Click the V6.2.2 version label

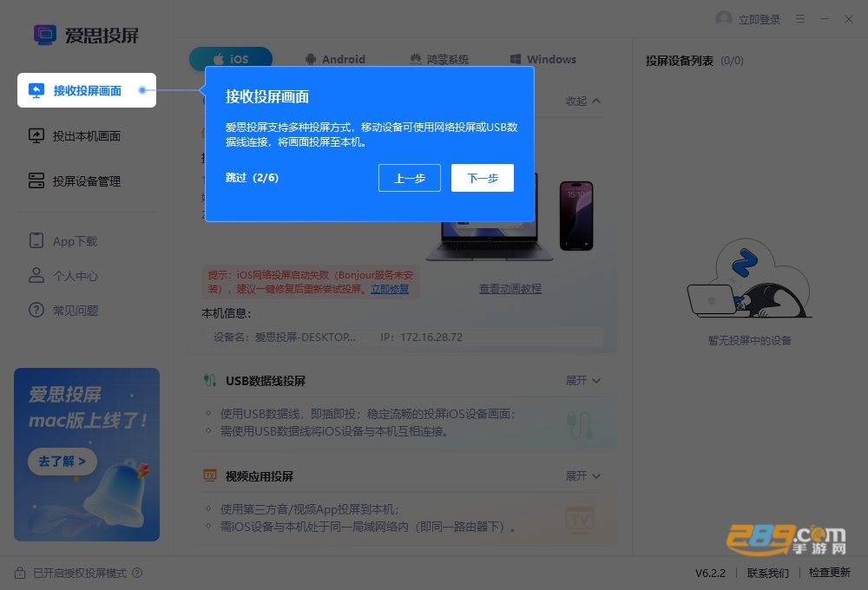(x=710, y=573)
